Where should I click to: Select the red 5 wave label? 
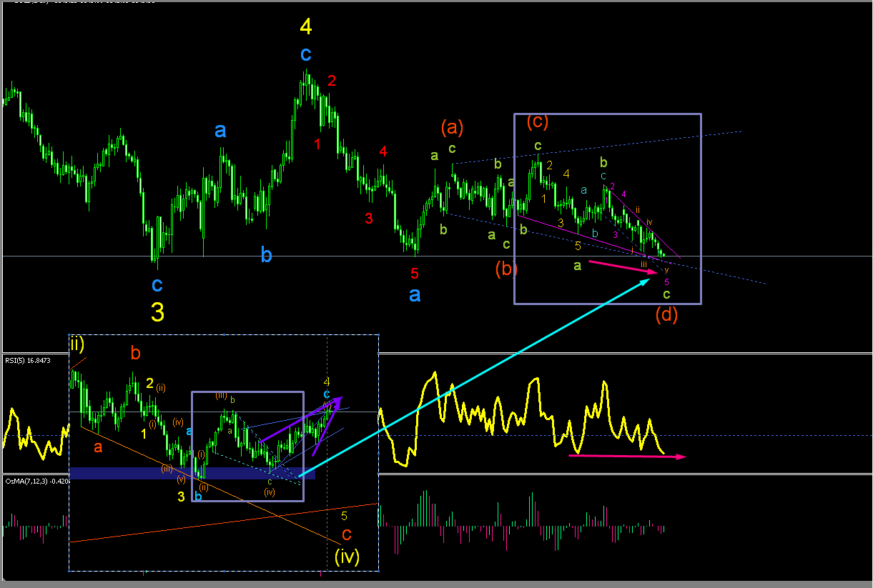coord(415,273)
